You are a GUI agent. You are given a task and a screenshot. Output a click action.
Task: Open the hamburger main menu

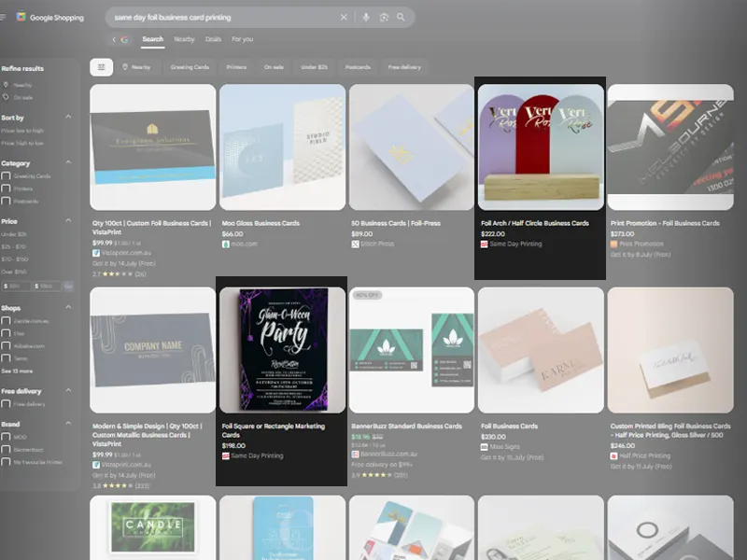pos(3,17)
